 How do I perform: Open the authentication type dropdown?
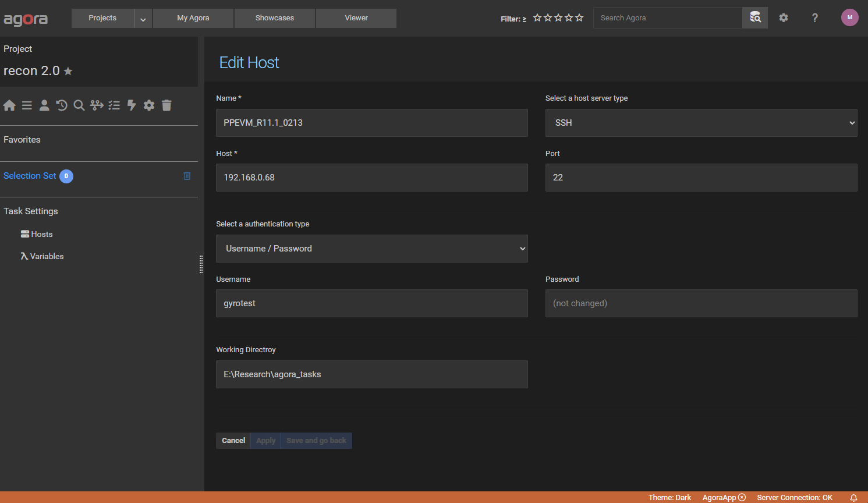[371, 249]
